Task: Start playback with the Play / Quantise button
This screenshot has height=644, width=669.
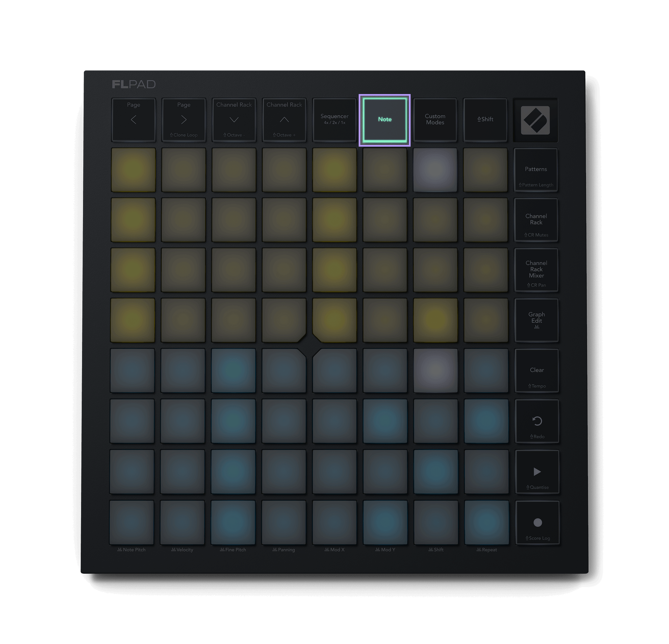Action: (x=537, y=472)
